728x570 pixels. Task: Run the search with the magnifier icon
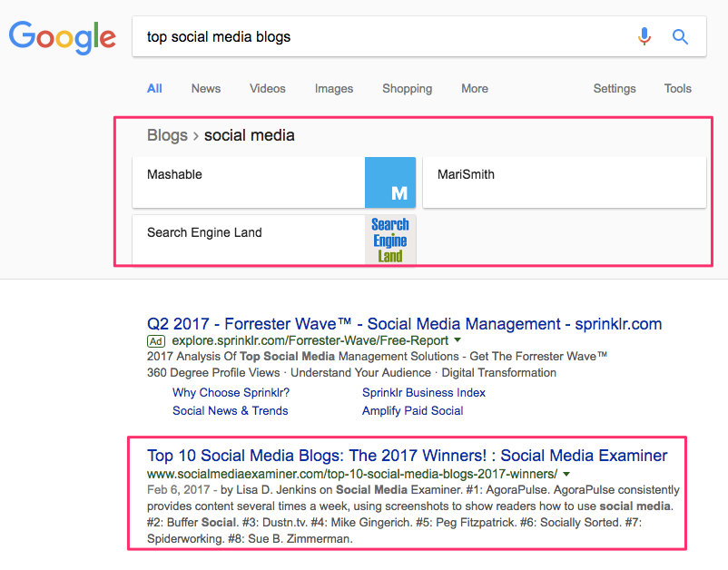(680, 36)
